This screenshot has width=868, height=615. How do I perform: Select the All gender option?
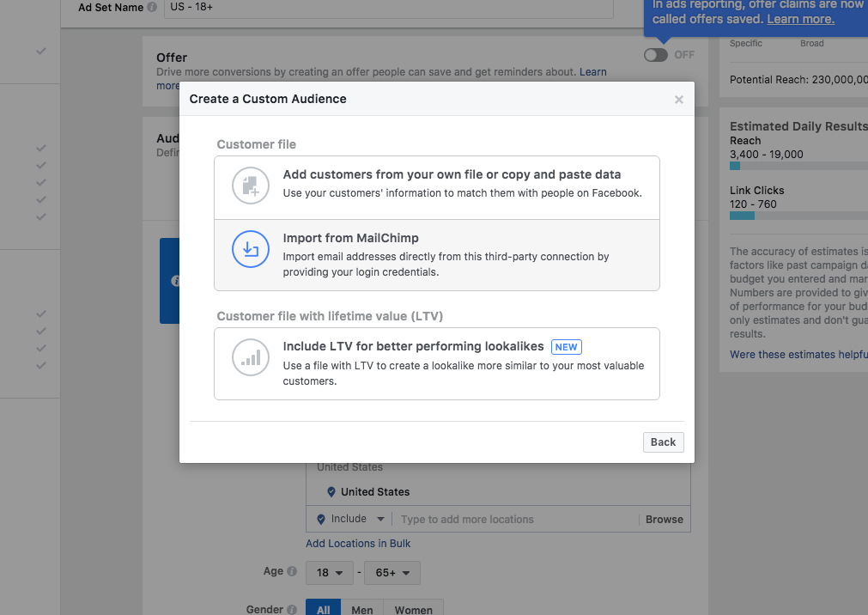point(324,608)
